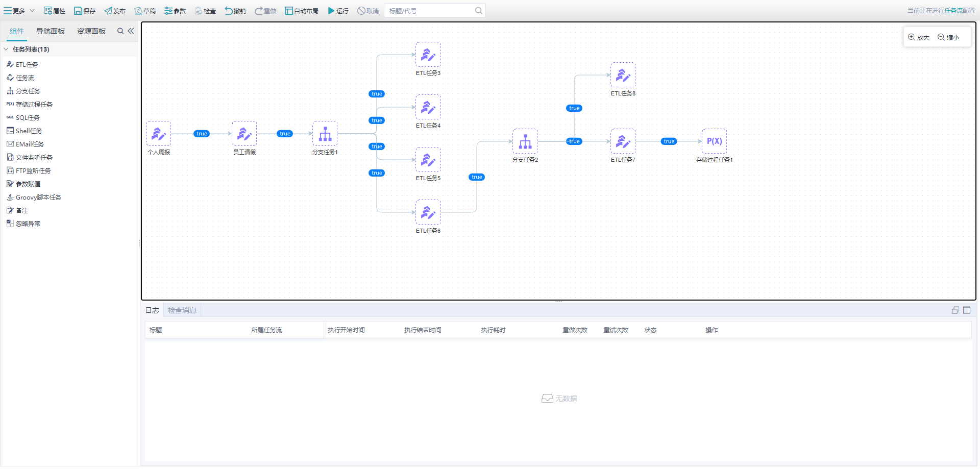Select the 存储过程任务1 P(X) node
980x469 pixels.
[714, 141]
